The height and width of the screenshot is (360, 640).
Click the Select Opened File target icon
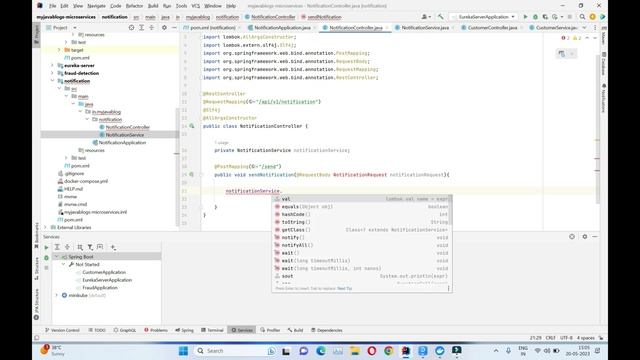point(131,27)
